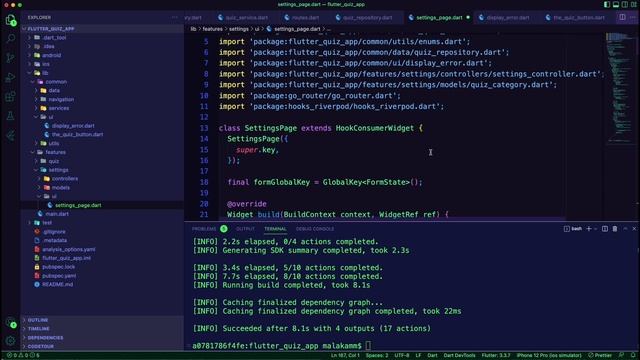Open the Run and Debug view
This screenshot has width=640, height=360.
(10, 77)
